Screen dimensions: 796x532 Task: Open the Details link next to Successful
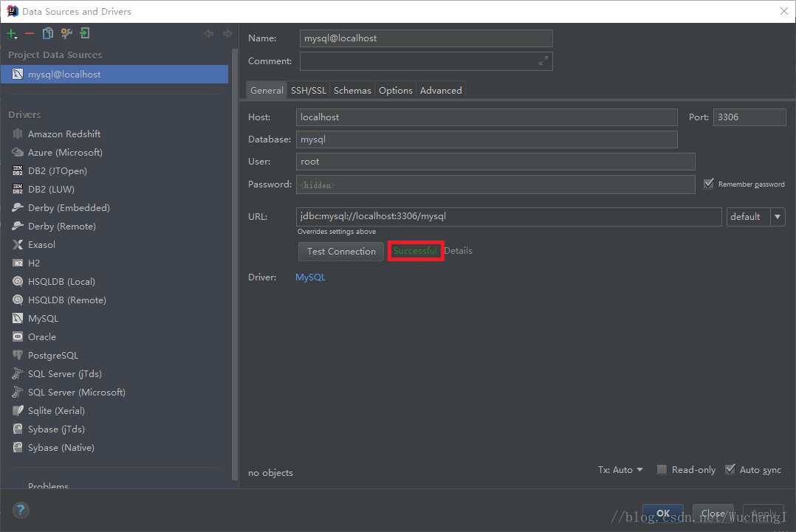tap(458, 251)
